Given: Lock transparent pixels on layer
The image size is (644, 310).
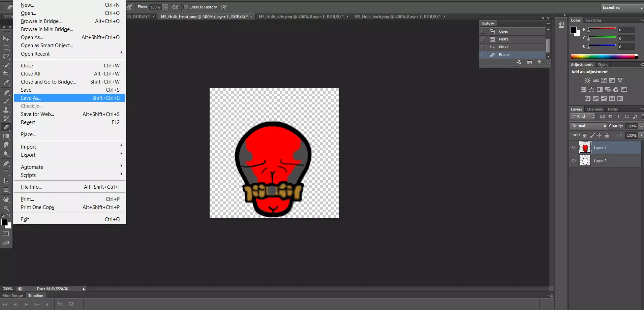Looking at the screenshot, I should (585, 135).
